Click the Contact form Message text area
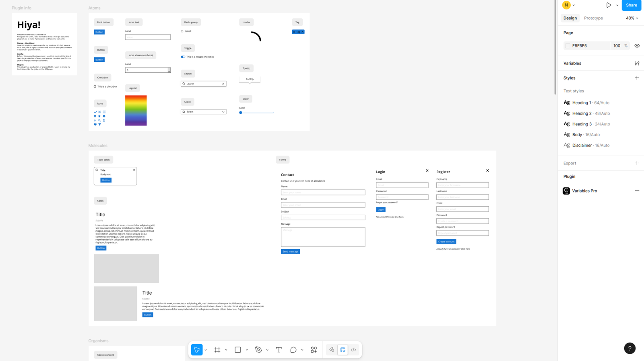This screenshot has height=361, width=644. (323, 237)
